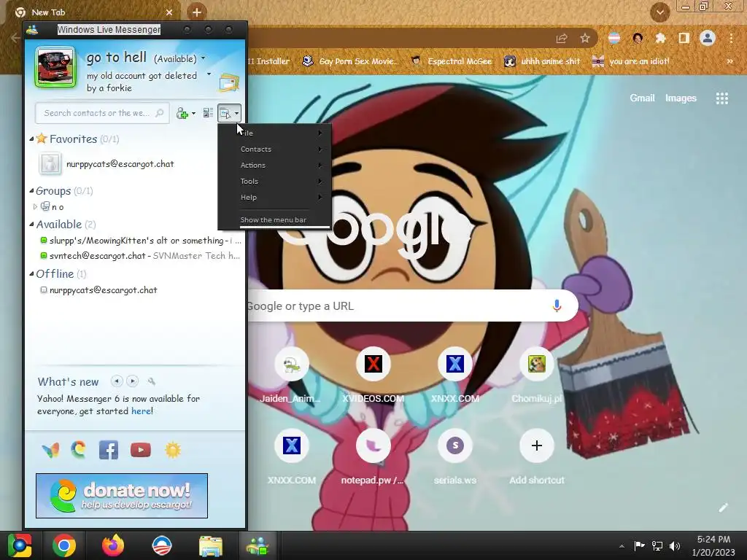Open the Escargot icon in bottom bar

[79, 450]
